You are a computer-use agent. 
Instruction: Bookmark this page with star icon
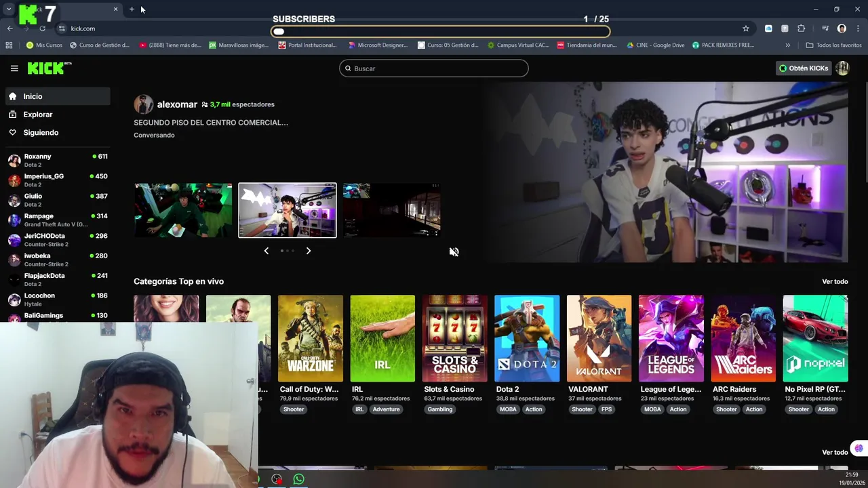click(x=746, y=28)
